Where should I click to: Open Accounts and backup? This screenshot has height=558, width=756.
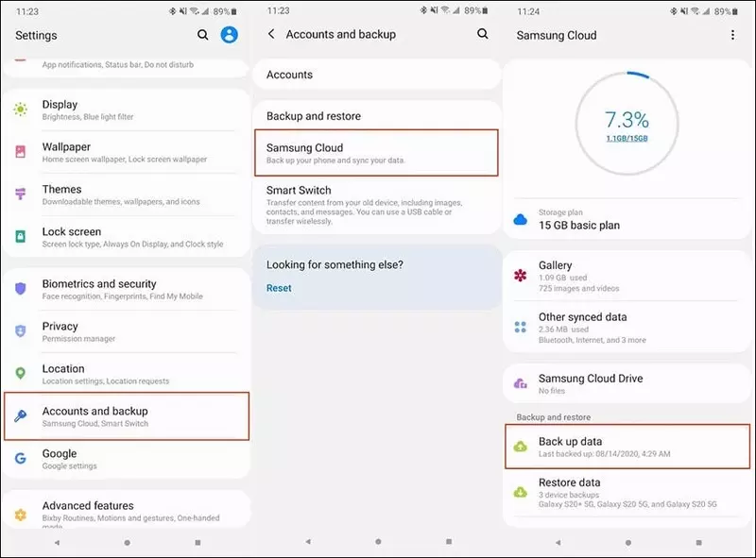(x=127, y=416)
